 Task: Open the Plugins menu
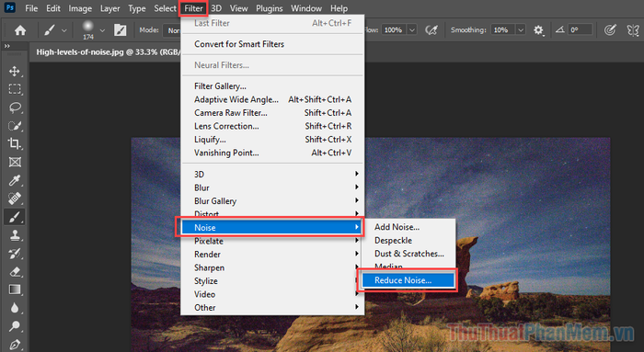click(269, 8)
